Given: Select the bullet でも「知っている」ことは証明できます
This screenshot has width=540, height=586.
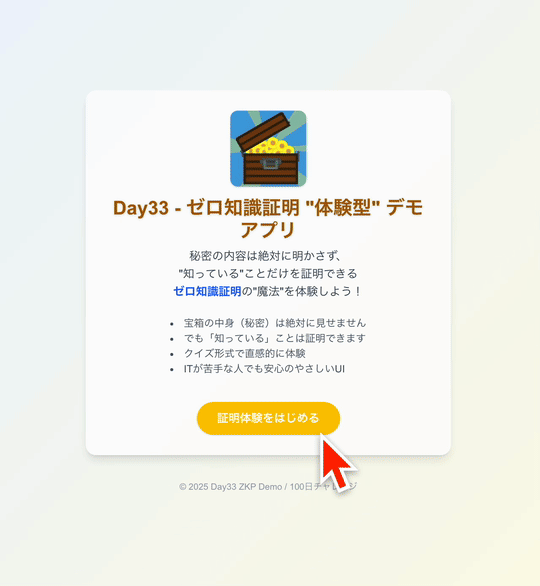Looking at the screenshot, I should (275, 338).
